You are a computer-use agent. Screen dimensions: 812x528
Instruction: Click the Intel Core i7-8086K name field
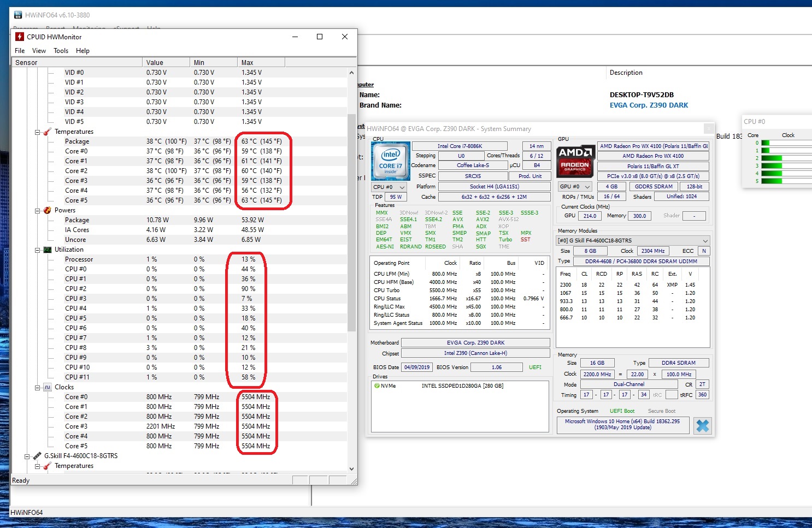coord(460,146)
